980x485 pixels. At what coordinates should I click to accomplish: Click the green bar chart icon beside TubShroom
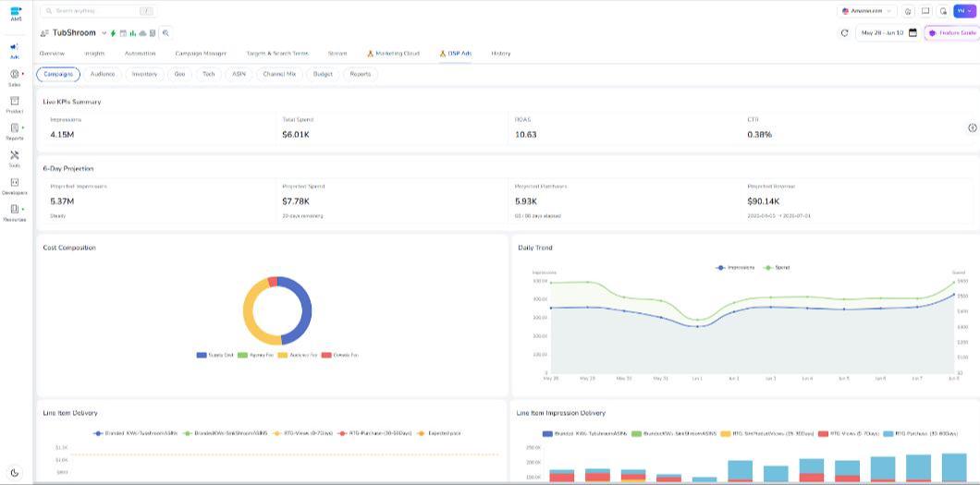(132, 33)
